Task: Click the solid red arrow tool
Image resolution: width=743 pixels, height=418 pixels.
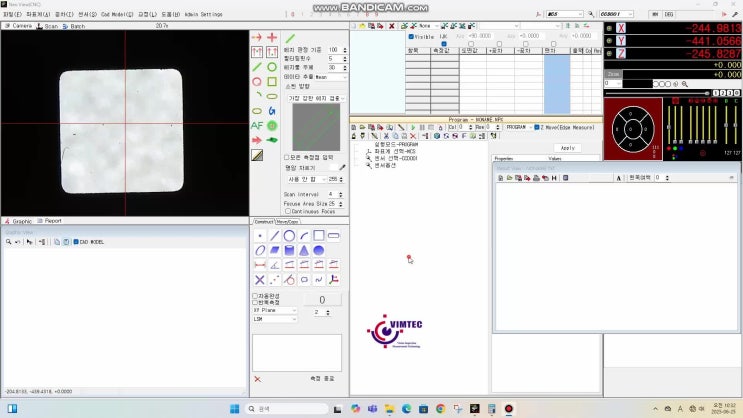Action: click(257, 140)
